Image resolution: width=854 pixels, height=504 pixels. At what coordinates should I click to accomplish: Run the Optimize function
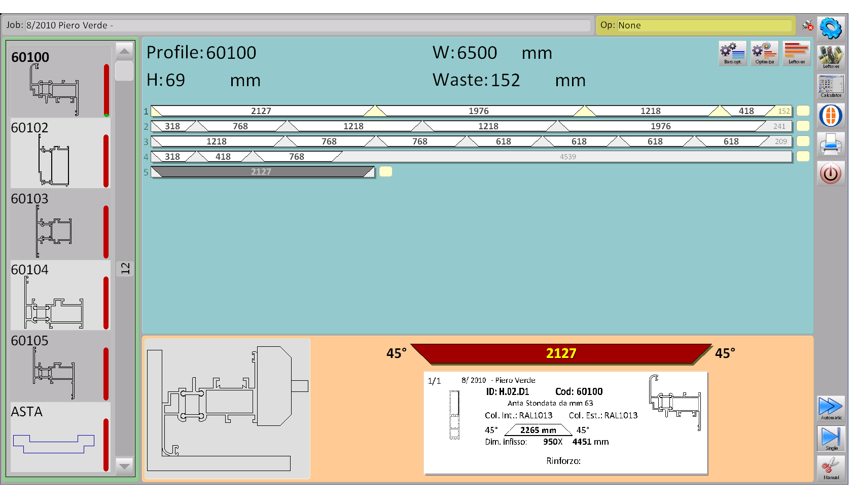pos(764,53)
